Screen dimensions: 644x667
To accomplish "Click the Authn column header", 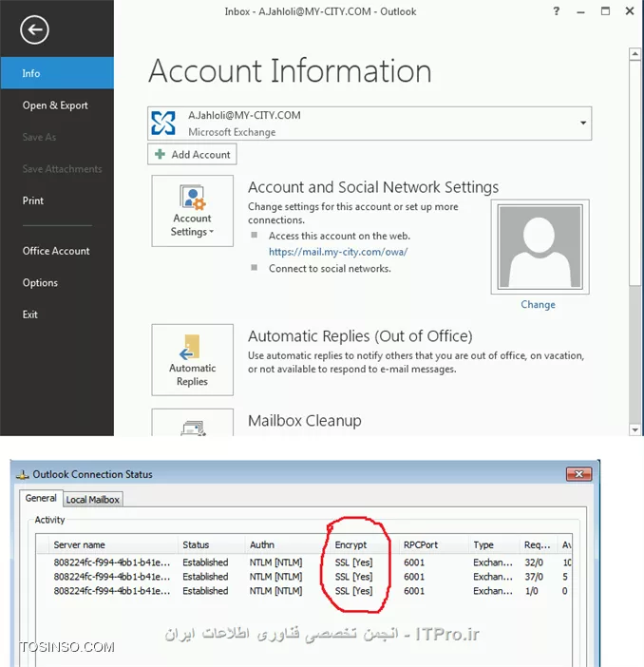I will 286,545.
